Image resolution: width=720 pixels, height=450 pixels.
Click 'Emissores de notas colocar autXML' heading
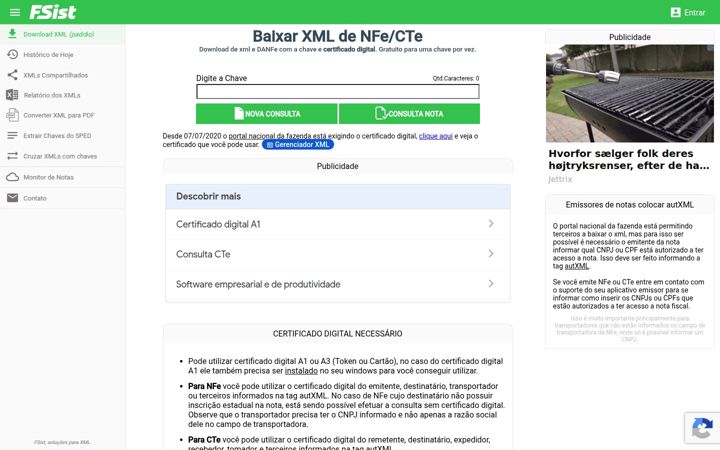point(630,205)
